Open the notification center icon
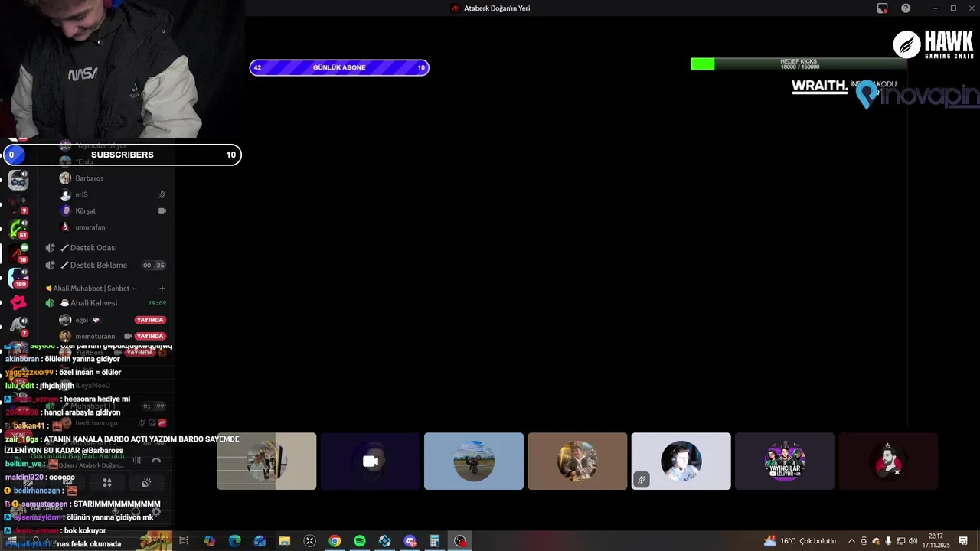Viewport: 980px width, 551px height. 963,541
